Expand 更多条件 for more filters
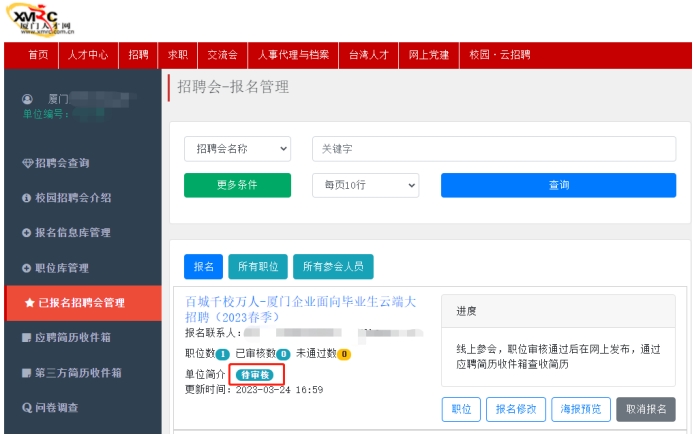 [237, 185]
